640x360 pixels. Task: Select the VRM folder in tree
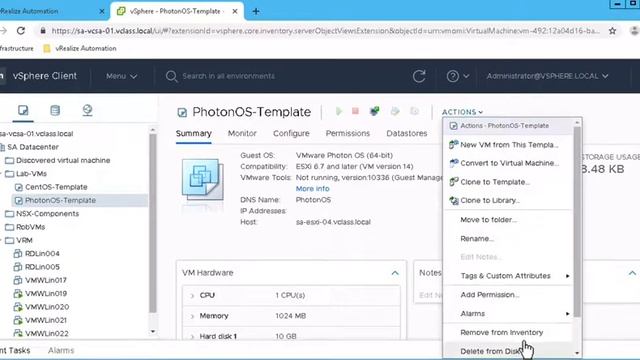point(24,240)
